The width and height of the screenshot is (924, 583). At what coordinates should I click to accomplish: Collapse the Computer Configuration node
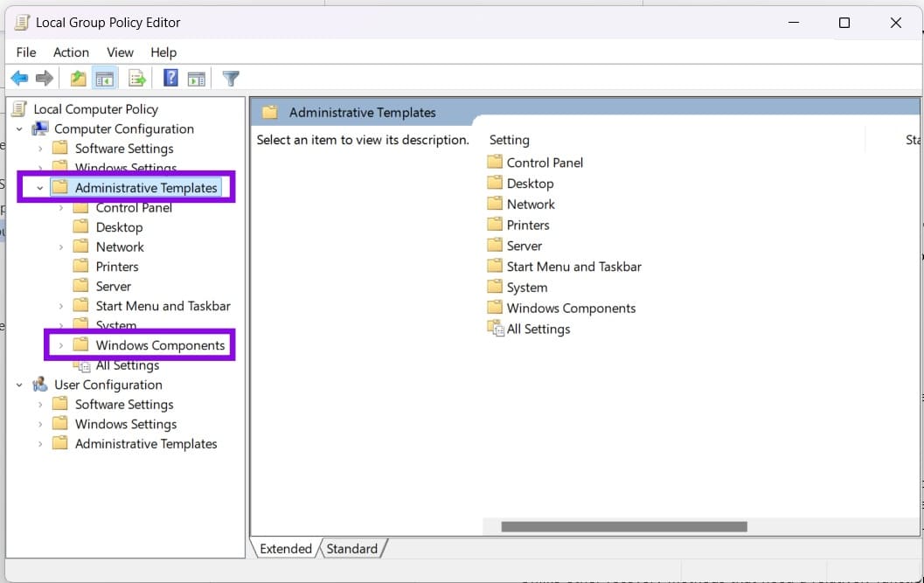tap(19, 128)
